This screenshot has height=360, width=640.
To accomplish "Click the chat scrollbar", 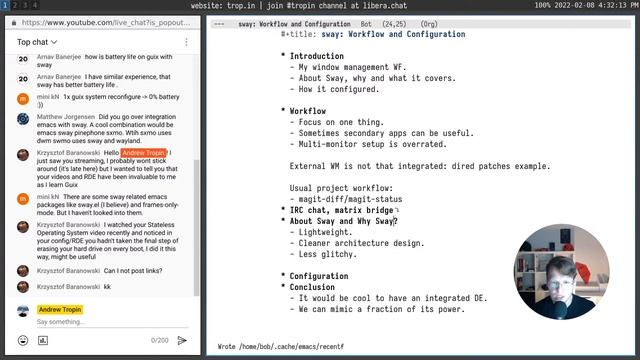I will point(196,227).
